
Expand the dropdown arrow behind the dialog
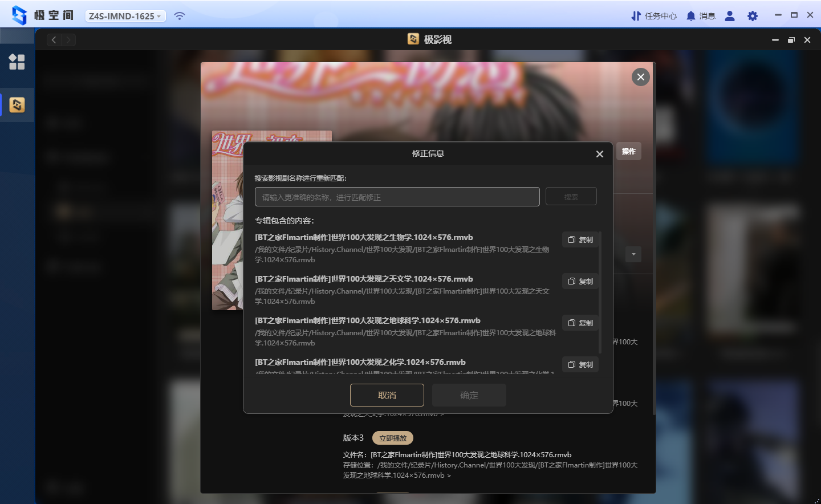[x=633, y=254]
